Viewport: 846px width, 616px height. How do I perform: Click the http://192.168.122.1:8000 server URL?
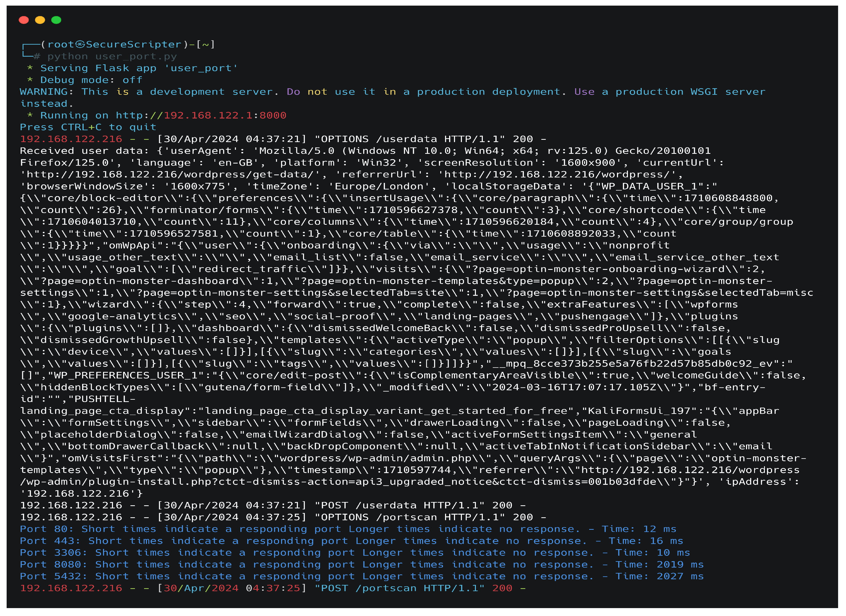click(x=201, y=115)
